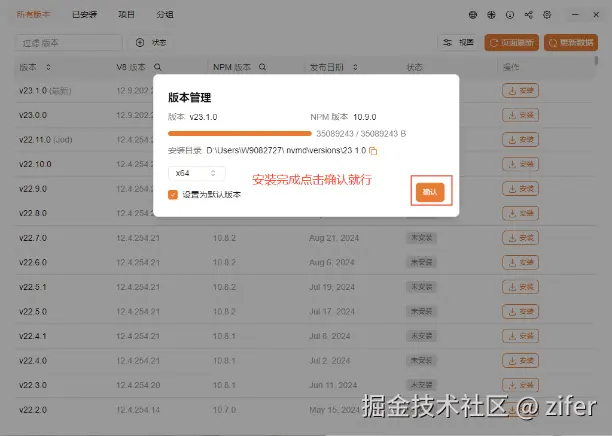Sort by 版本 column arrows
Viewport: 612px width, 436px height.
point(48,67)
